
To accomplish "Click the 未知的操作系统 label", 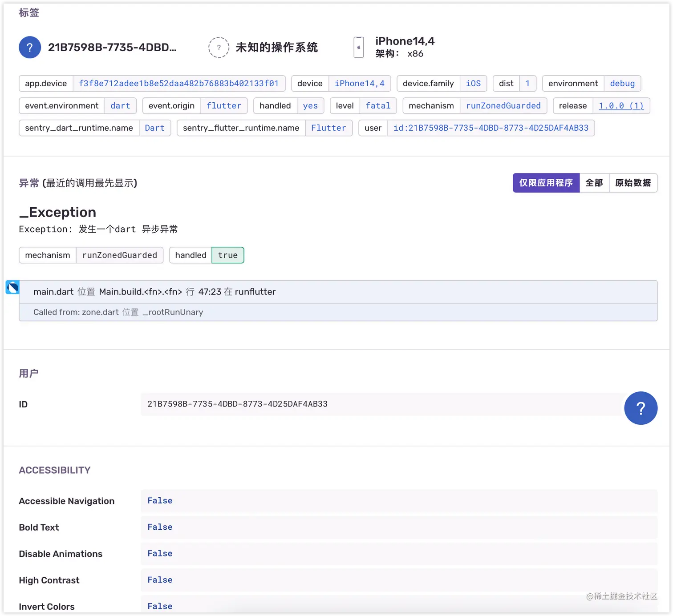I will click(276, 47).
